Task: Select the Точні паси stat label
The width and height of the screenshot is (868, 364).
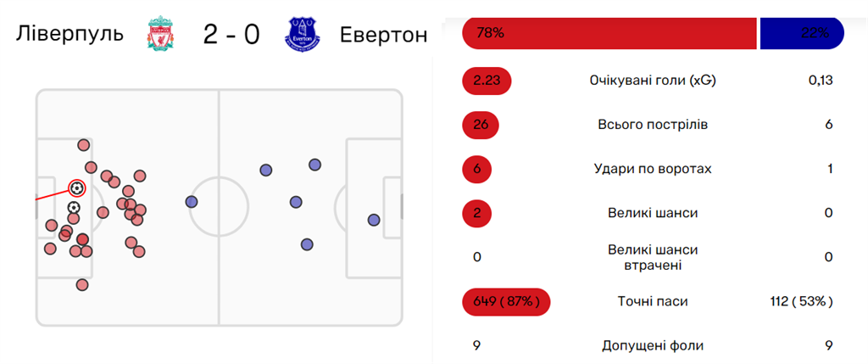Action: click(x=652, y=301)
